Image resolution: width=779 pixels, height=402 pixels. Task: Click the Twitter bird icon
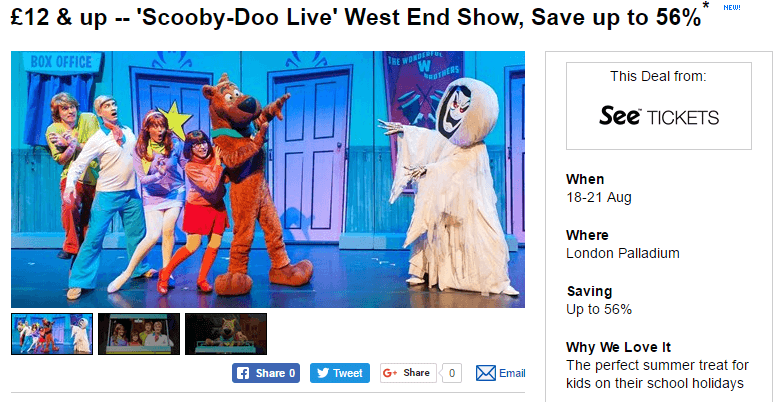323,373
